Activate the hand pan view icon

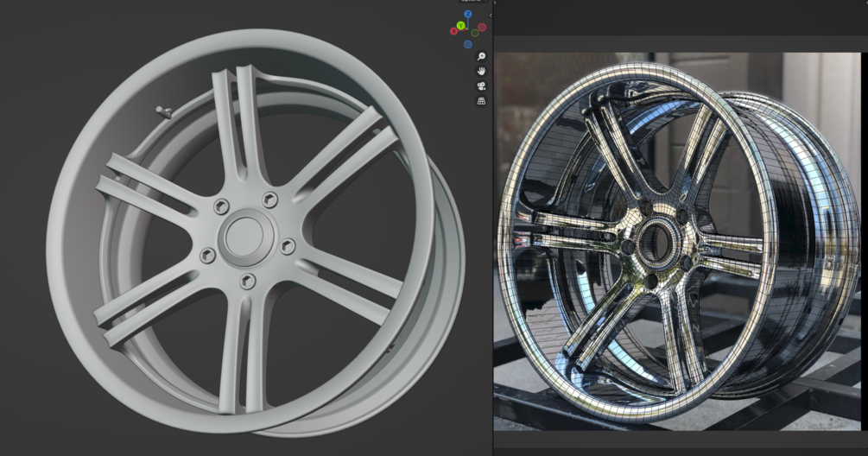pos(481,71)
